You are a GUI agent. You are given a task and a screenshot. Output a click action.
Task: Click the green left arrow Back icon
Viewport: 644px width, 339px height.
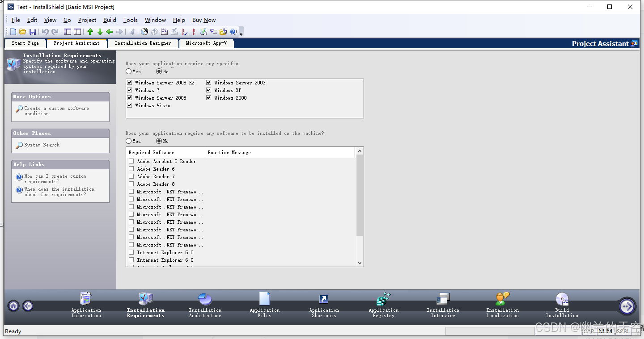(x=110, y=32)
